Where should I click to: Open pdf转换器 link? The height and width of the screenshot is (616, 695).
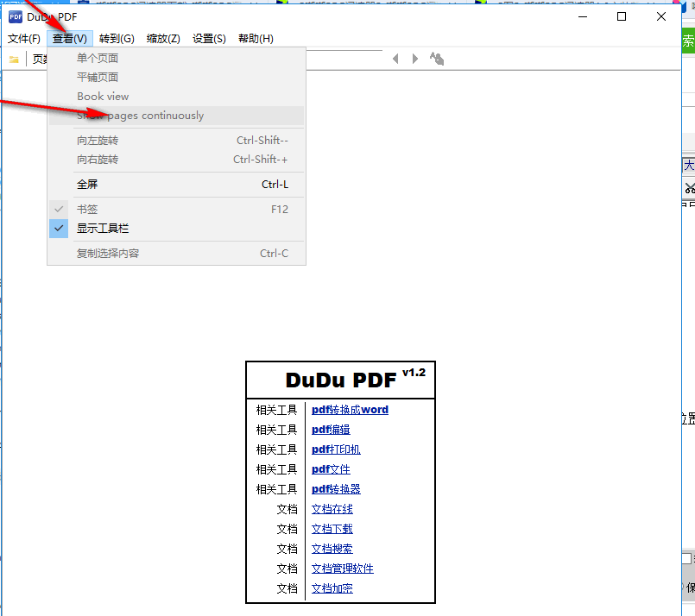(x=336, y=489)
